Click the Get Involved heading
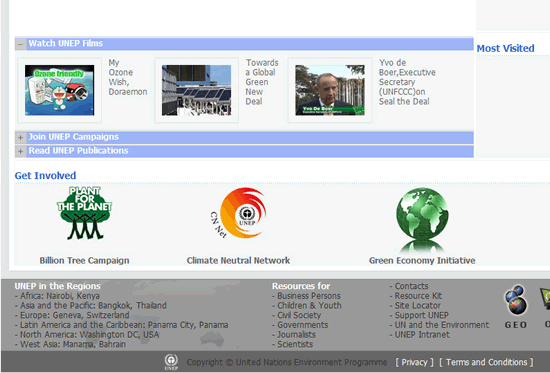This screenshot has height=373, width=550. 45,175
